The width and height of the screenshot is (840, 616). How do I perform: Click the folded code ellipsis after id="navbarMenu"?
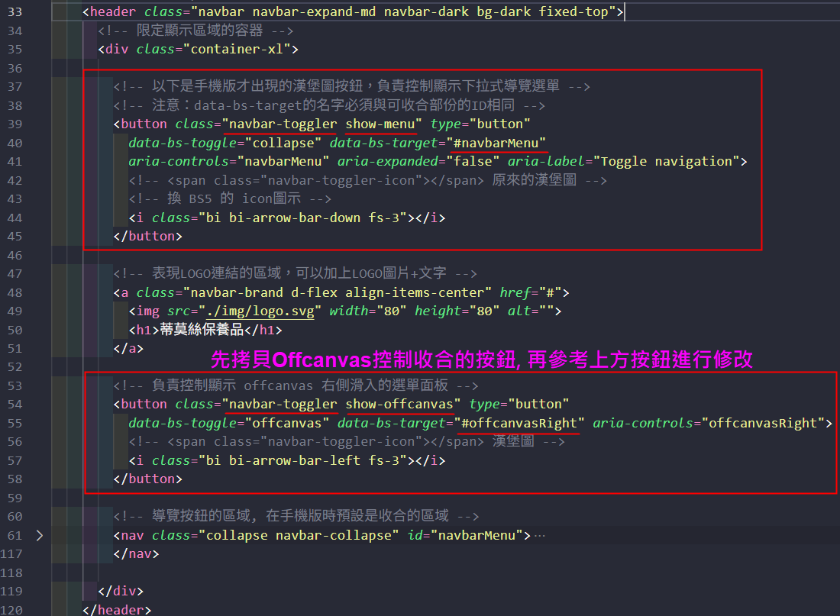(539, 535)
